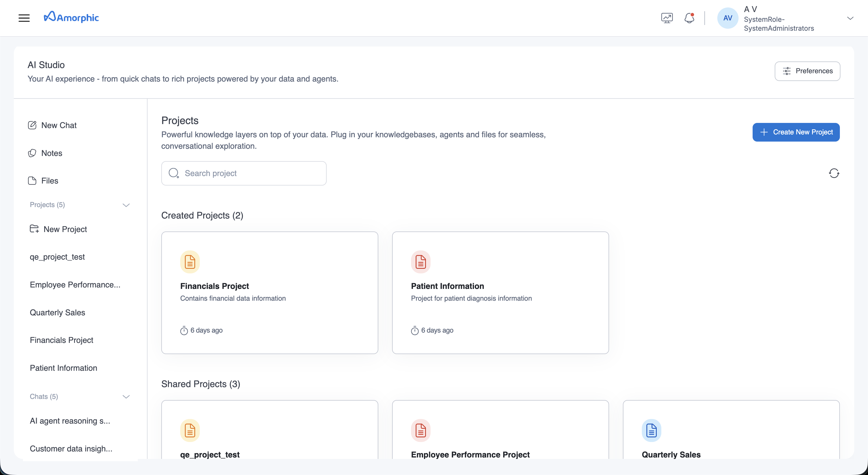
Task: Collapse the Projects (5) sidebar section
Action: tap(126, 205)
